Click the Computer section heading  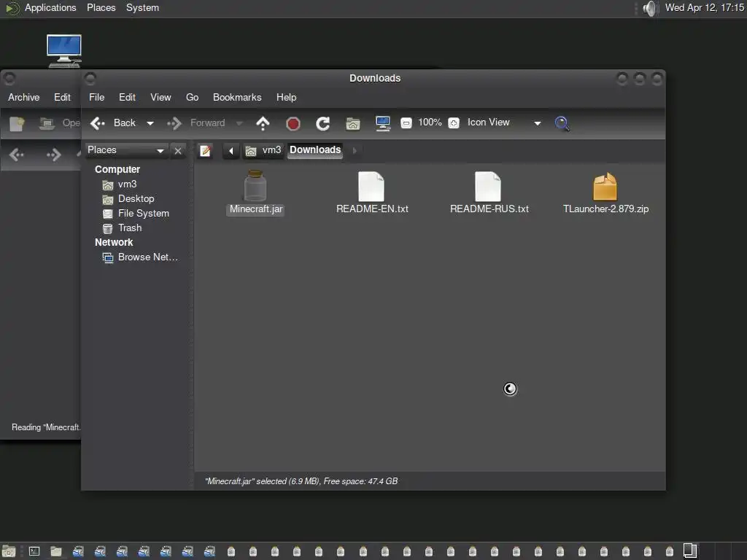click(117, 169)
